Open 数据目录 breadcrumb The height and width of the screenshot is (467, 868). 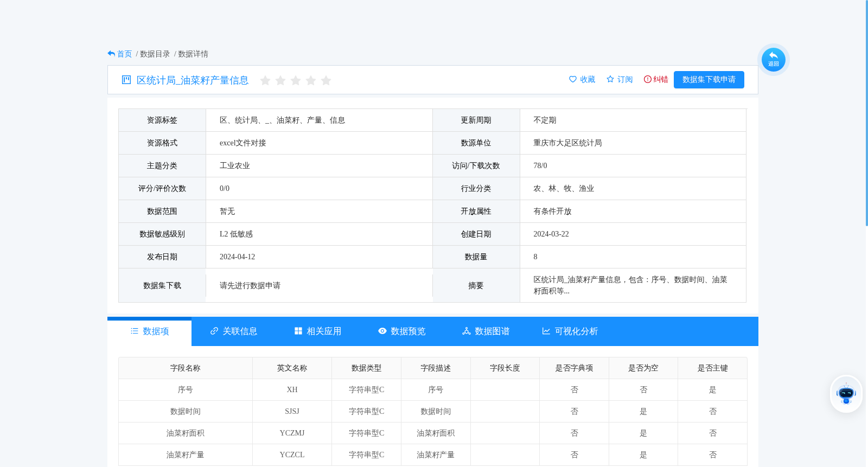pyautogui.click(x=155, y=54)
